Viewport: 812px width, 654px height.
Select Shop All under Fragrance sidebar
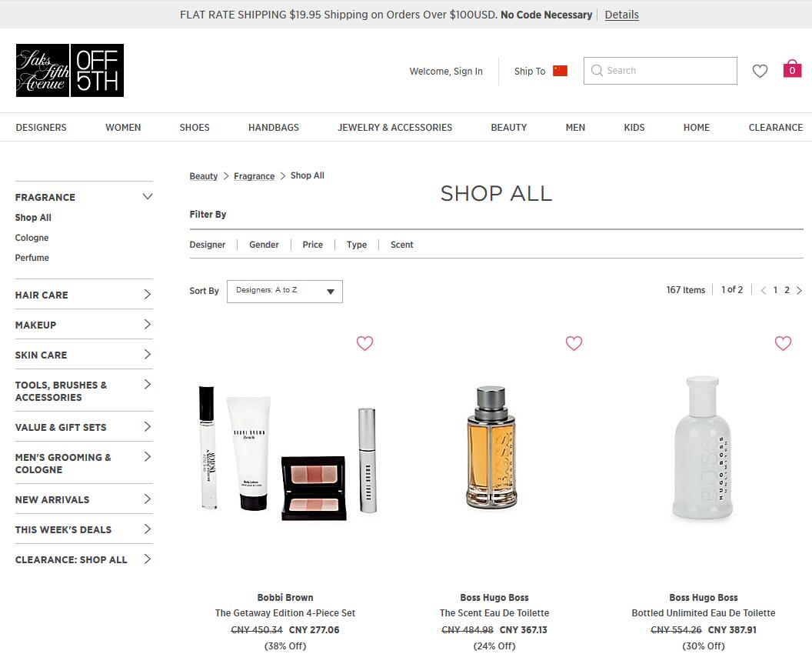click(x=33, y=218)
